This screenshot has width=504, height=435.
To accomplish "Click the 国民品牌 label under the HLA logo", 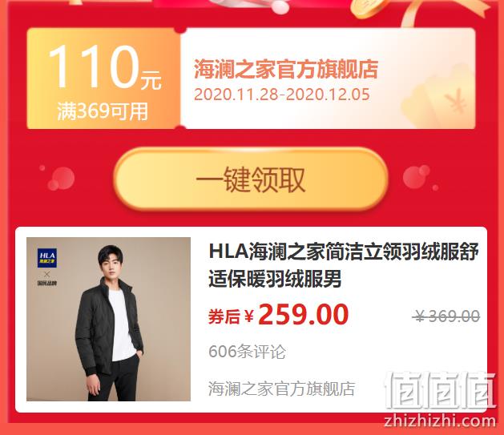I will (47, 283).
